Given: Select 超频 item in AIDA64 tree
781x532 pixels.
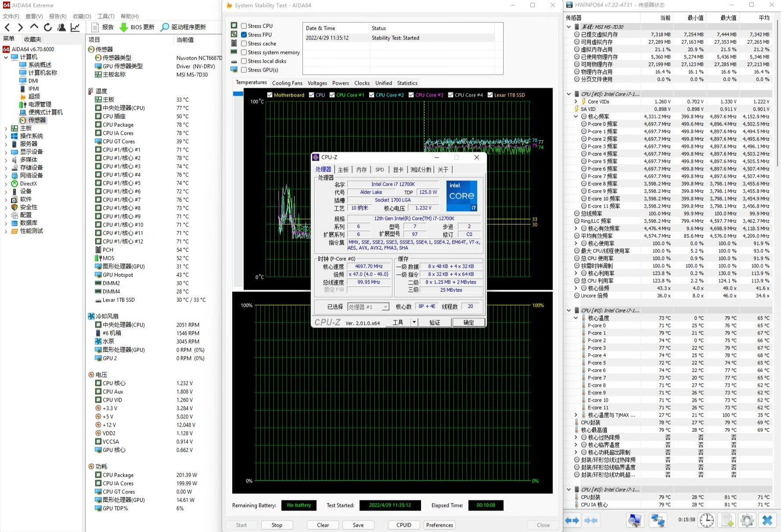Looking at the screenshot, I should [x=34, y=96].
